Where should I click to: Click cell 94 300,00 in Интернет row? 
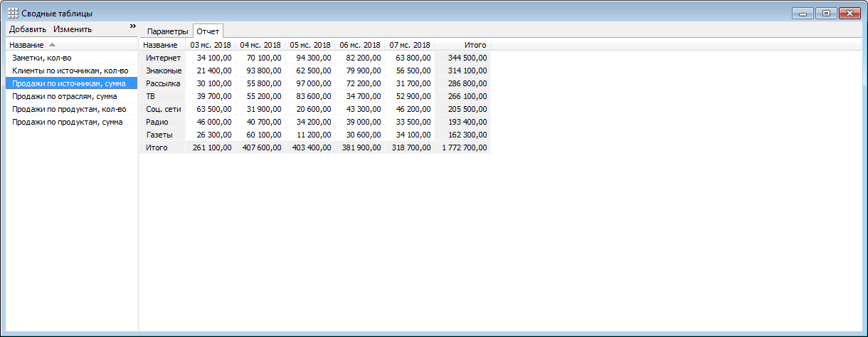pos(310,58)
